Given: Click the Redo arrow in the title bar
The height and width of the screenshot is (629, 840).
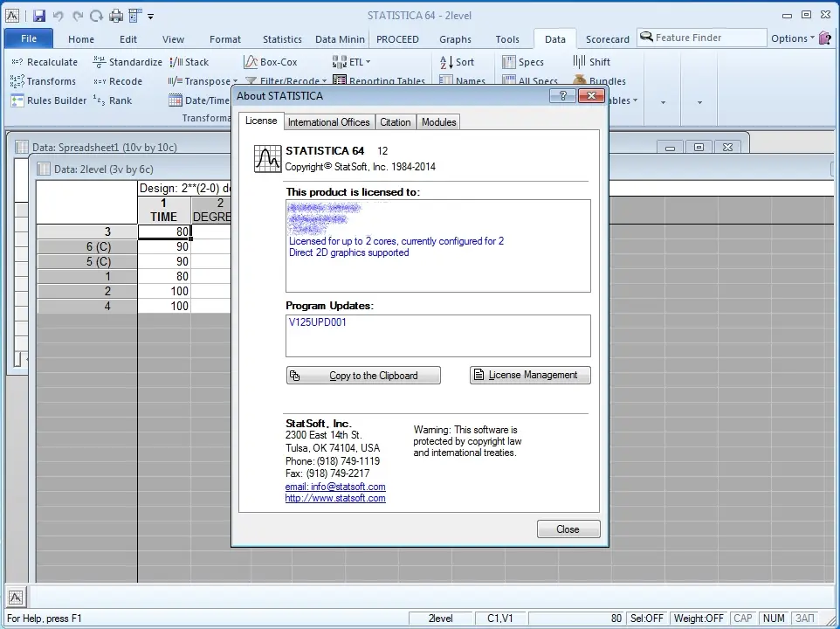Looking at the screenshot, I should pos(78,16).
